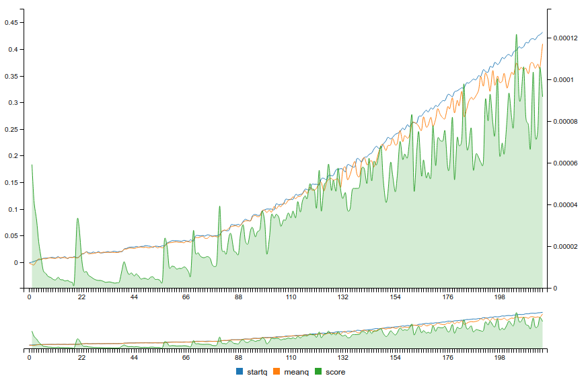Click the 0.2 label on the left y-axis
Viewport: 588px width, 382px height.
click(x=13, y=156)
